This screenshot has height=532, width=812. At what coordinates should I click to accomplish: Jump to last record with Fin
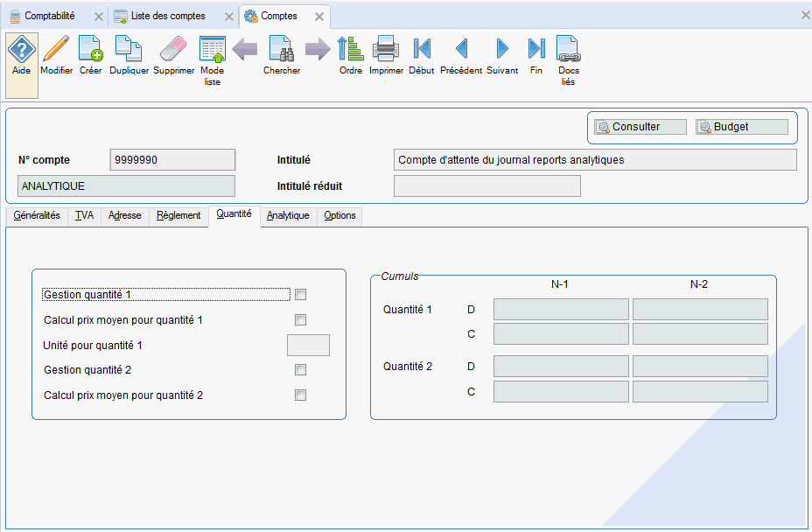[536, 56]
